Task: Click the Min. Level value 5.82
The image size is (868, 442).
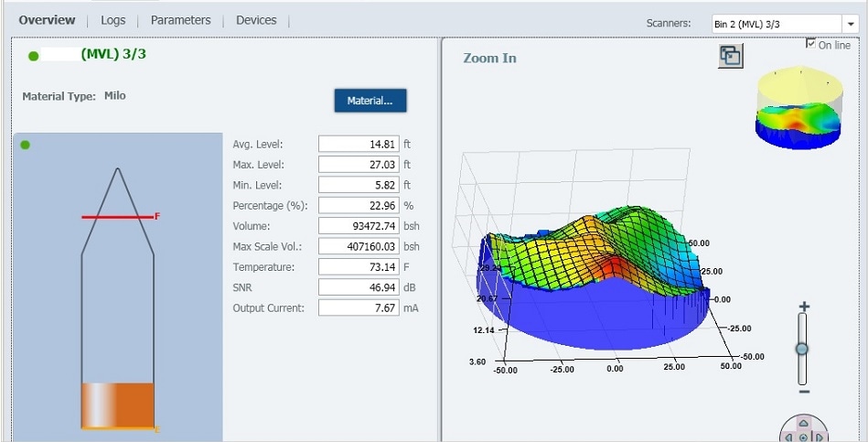Action: tap(359, 185)
